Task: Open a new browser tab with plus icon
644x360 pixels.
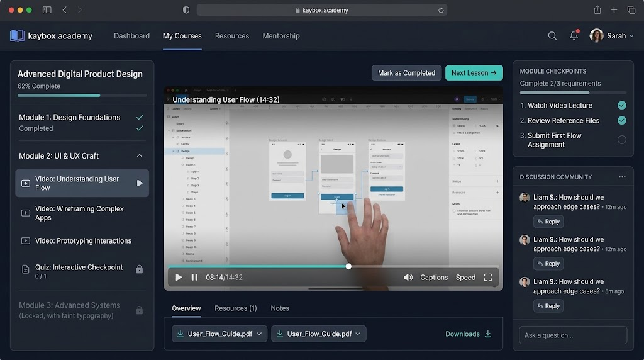Action: [614, 10]
